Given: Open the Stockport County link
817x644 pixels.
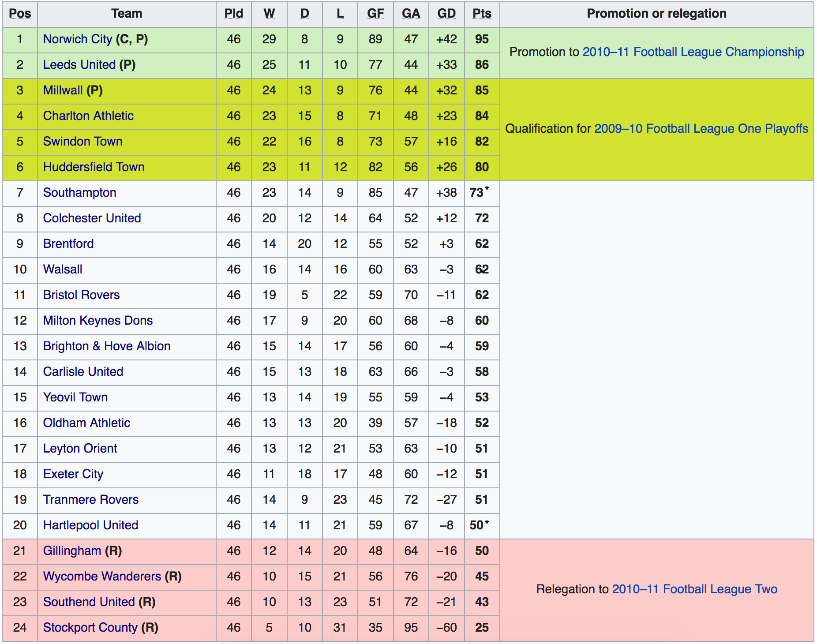Looking at the screenshot, I should pyautogui.click(x=90, y=628).
